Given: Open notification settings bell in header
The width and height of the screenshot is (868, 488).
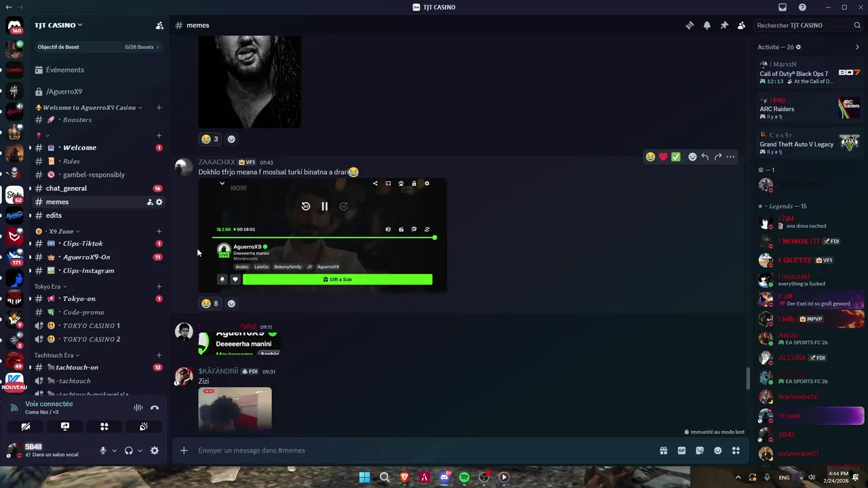Looking at the screenshot, I should tap(707, 25).
